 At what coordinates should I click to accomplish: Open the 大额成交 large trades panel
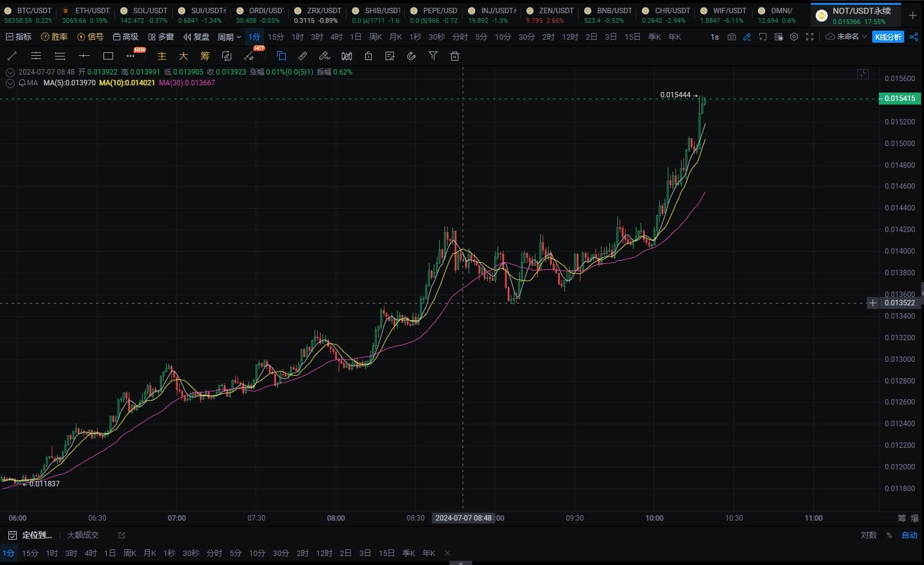[x=83, y=535]
